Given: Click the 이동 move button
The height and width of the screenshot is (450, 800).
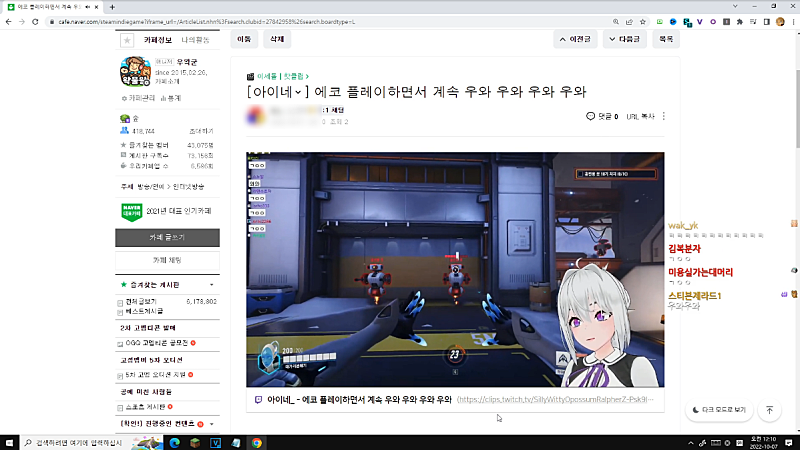Looking at the screenshot, I should tap(244, 39).
